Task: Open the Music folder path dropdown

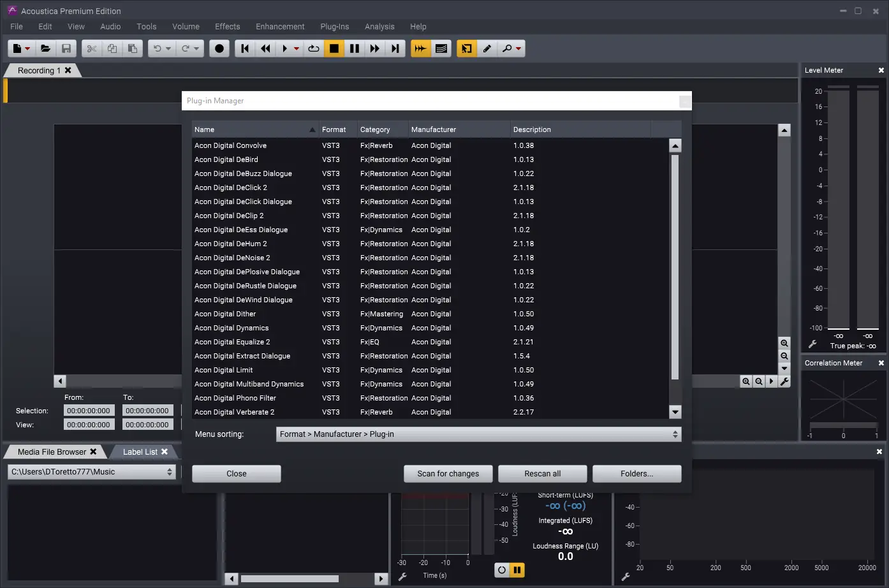Action: point(91,472)
